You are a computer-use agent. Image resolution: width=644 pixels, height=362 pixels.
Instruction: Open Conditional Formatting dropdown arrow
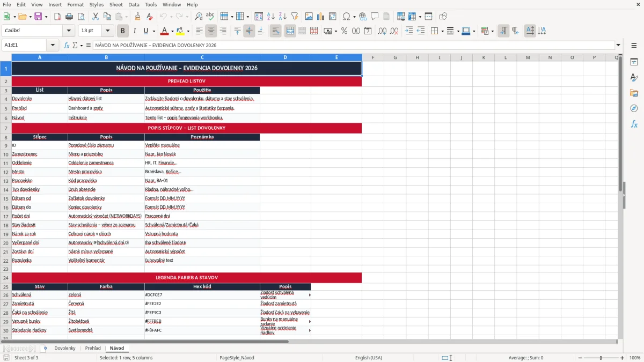coord(492,31)
